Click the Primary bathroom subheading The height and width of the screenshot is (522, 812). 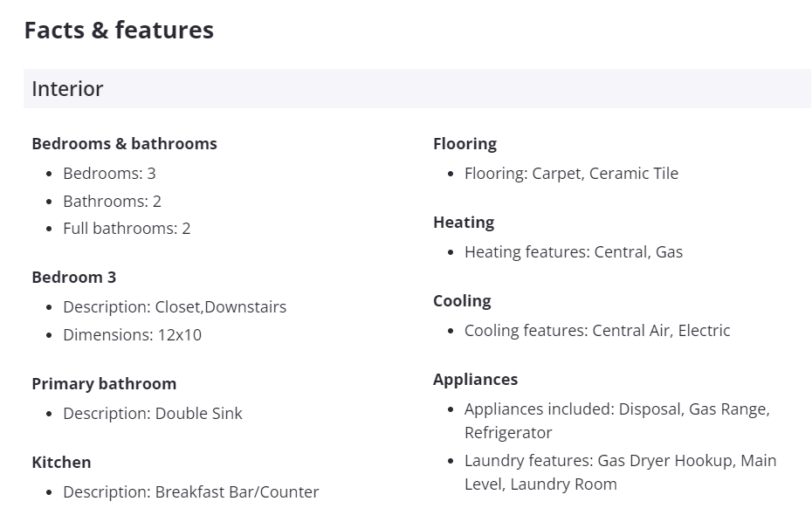[x=104, y=384]
